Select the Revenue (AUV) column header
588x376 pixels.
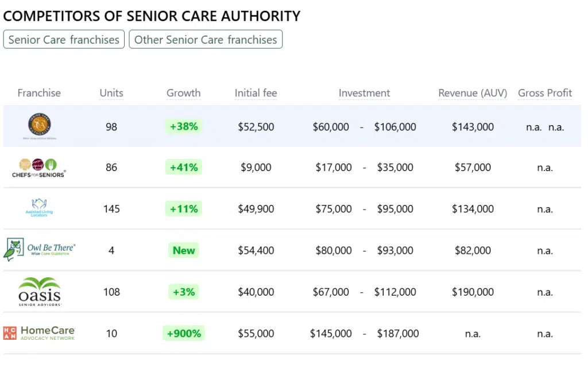(x=473, y=93)
